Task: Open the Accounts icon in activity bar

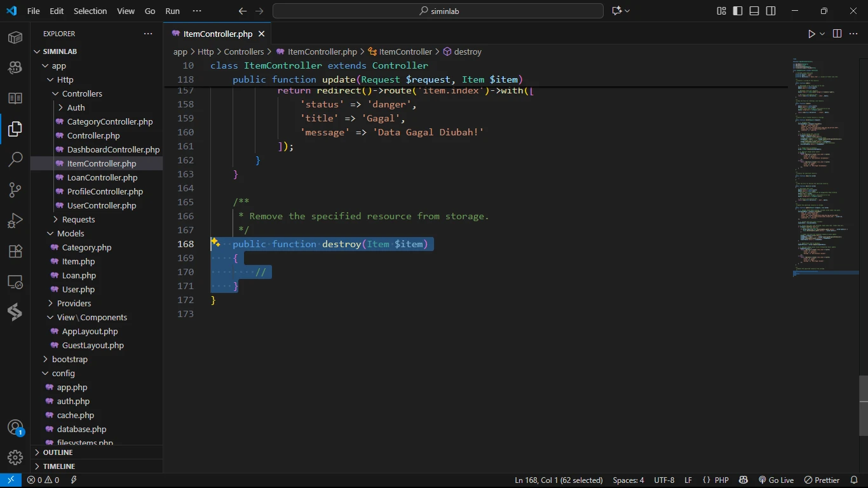Action: pos(15,428)
